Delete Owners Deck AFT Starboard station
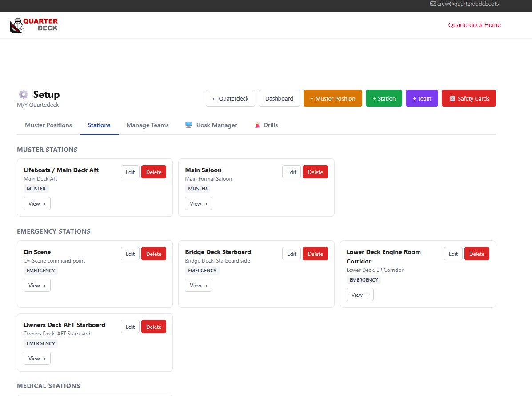This screenshot has width=532, height=396. point(154,327)
